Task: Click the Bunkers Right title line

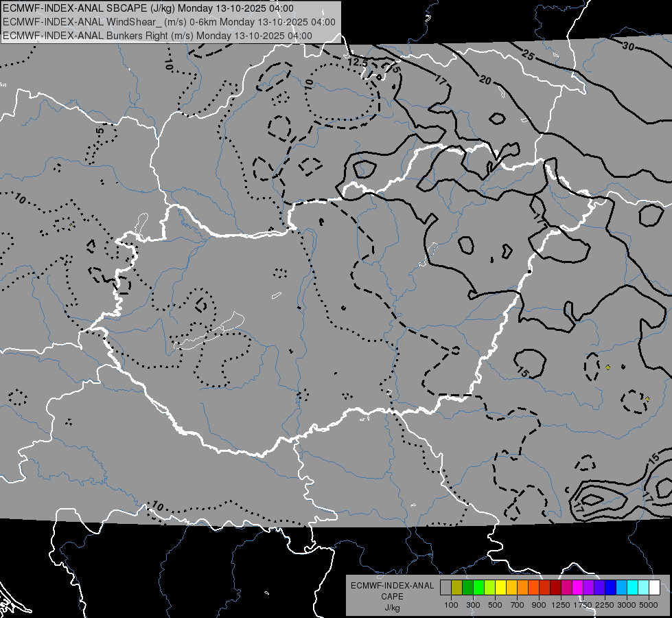Action: (157, 36)
